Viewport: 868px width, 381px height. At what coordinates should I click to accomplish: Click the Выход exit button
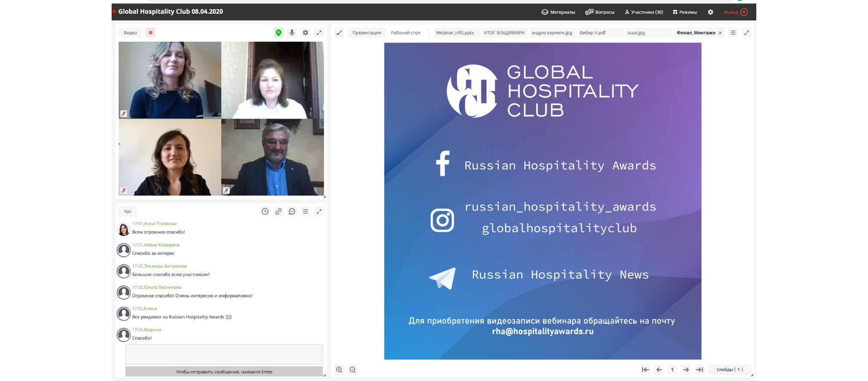[x=735, y=12]
